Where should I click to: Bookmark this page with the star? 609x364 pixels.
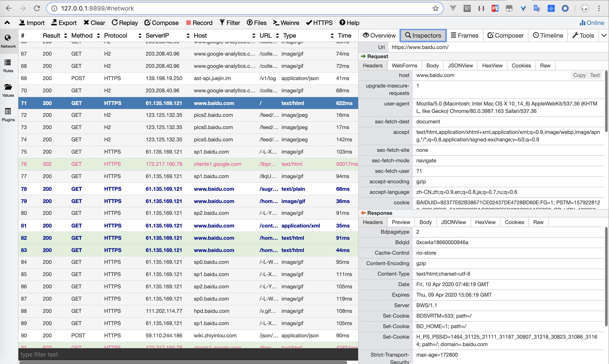[x=435, y=8]
